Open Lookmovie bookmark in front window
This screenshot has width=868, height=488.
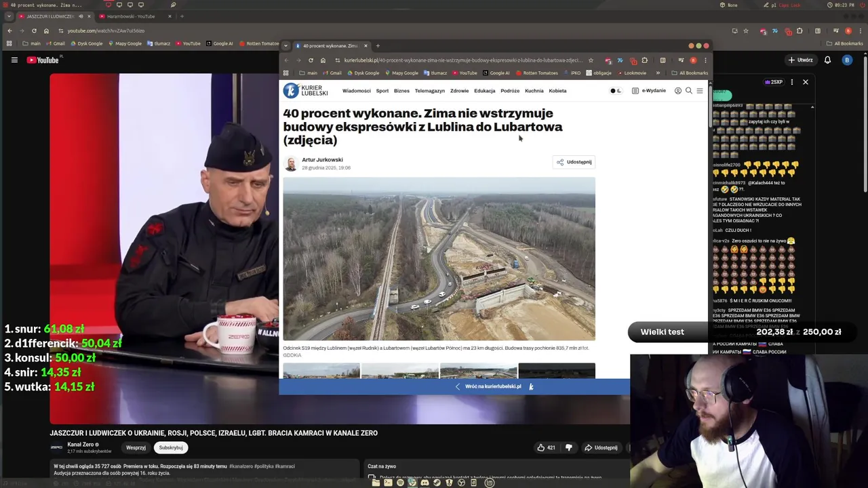pos(631,73)
